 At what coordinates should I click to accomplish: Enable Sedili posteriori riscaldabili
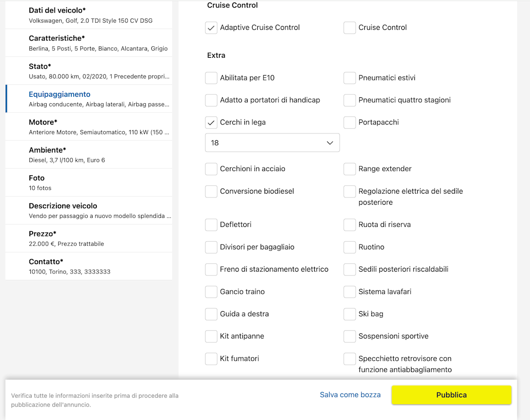pos(350,270)
